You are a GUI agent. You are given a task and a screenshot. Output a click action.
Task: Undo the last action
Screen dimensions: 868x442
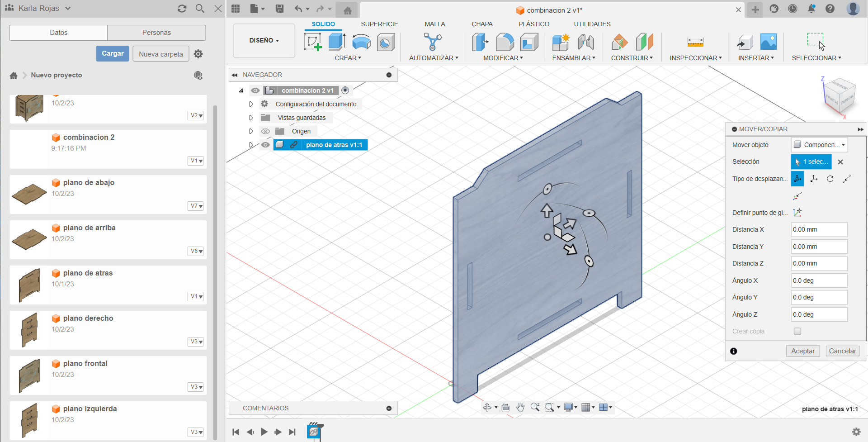pos(298,9)
